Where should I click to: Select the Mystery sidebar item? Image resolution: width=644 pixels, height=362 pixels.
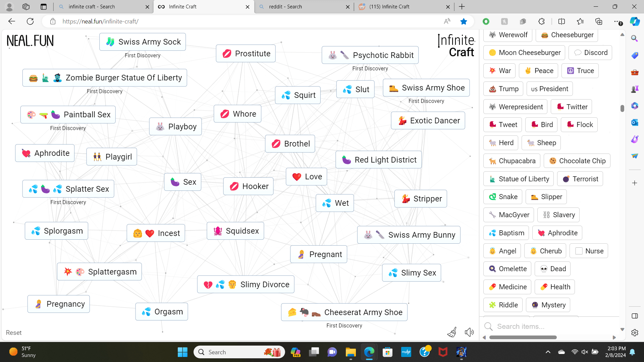click(x=548, y=305)
